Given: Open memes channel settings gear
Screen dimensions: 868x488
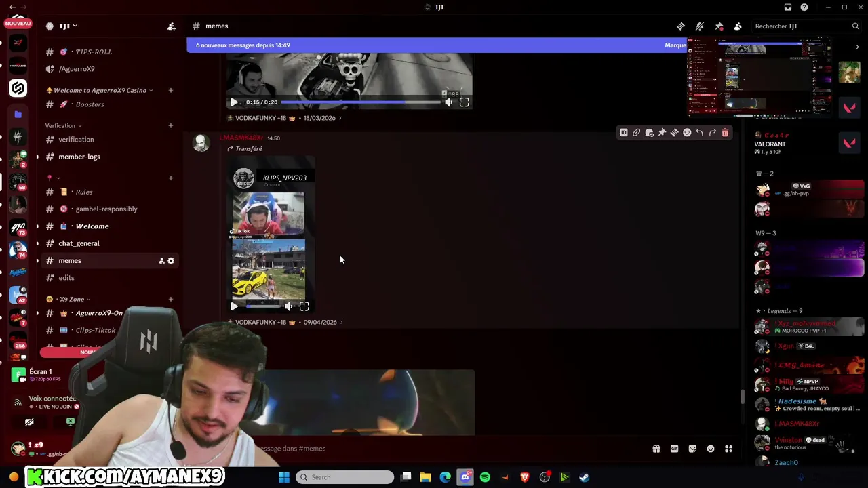Looking at the screenshot, I should pos(171,261).
